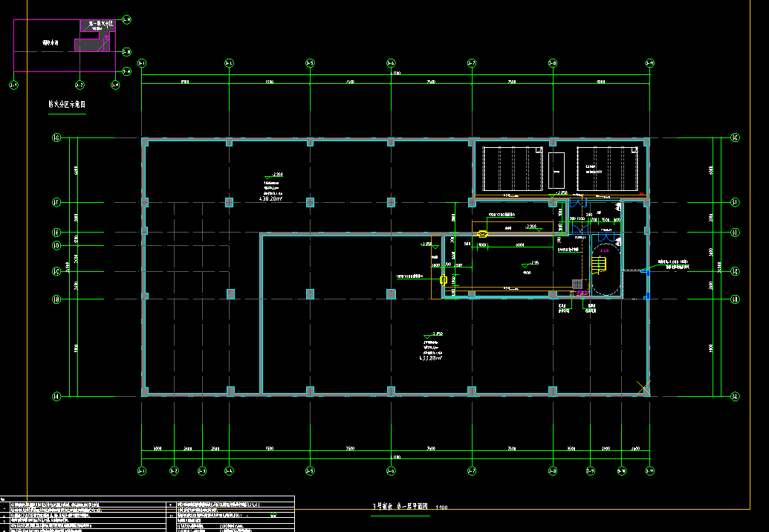The image size is (769, 532).
Task: Select the small narrow rectangle between parking blocks
Action: point(557,170)
